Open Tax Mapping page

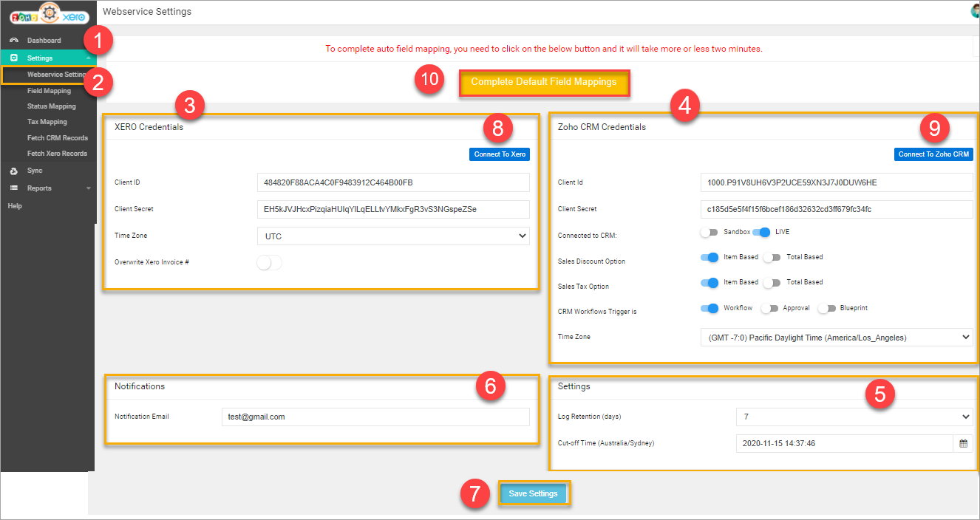[47, 122]
